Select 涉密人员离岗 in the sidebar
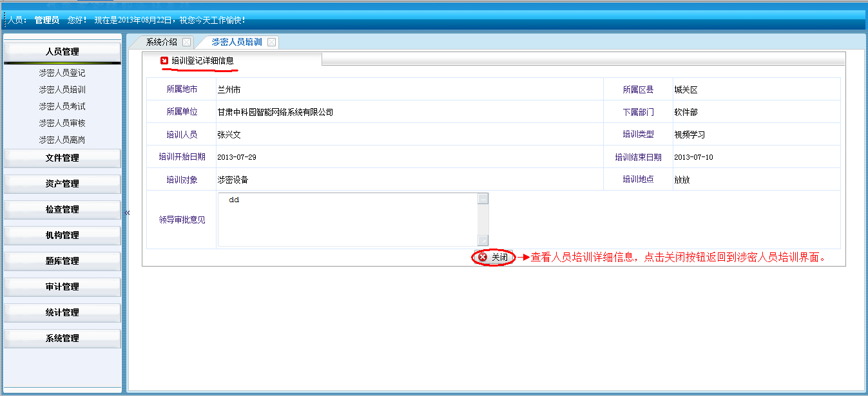Screen dimensions: 868x396 point(63,140)
